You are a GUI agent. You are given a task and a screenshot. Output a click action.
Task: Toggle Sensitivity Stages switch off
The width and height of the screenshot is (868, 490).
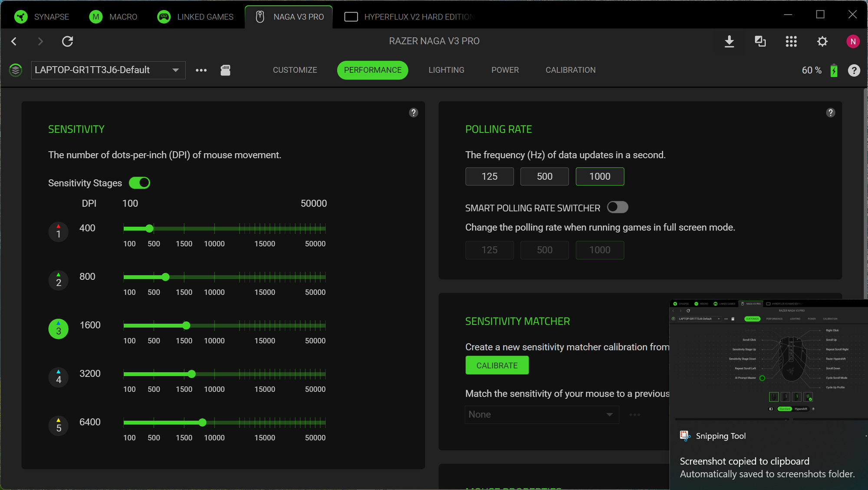coord(139,183)
